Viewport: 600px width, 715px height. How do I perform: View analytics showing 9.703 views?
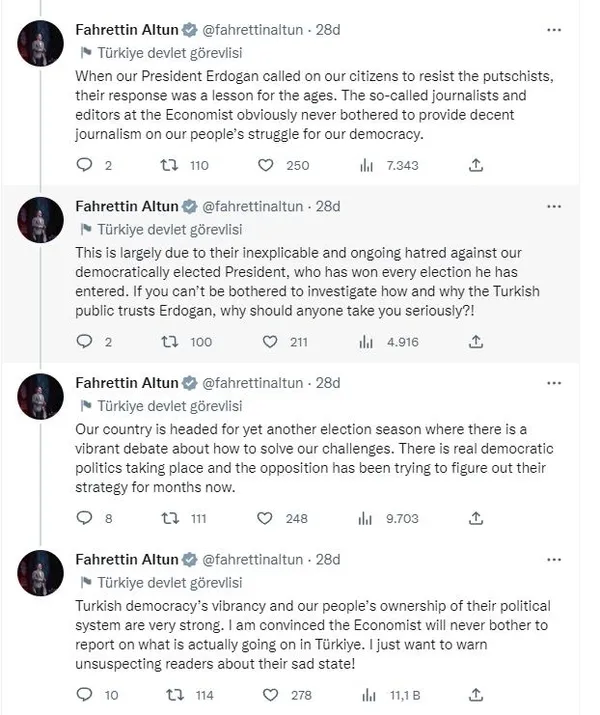[366, 518]
